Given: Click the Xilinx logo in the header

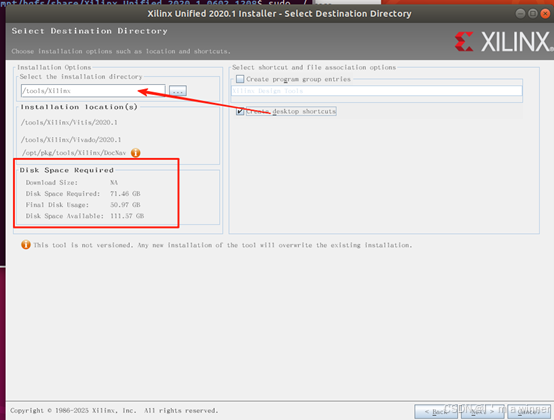Looking at the screenshot, I should point(503,42).
